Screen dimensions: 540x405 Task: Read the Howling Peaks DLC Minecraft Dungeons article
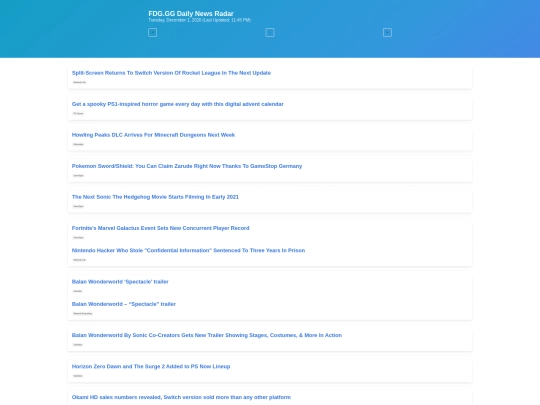[x=153, y=135]
